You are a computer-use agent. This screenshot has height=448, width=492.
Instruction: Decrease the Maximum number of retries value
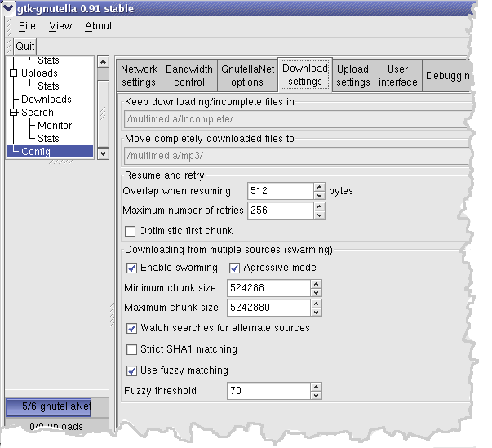(318, 215)
